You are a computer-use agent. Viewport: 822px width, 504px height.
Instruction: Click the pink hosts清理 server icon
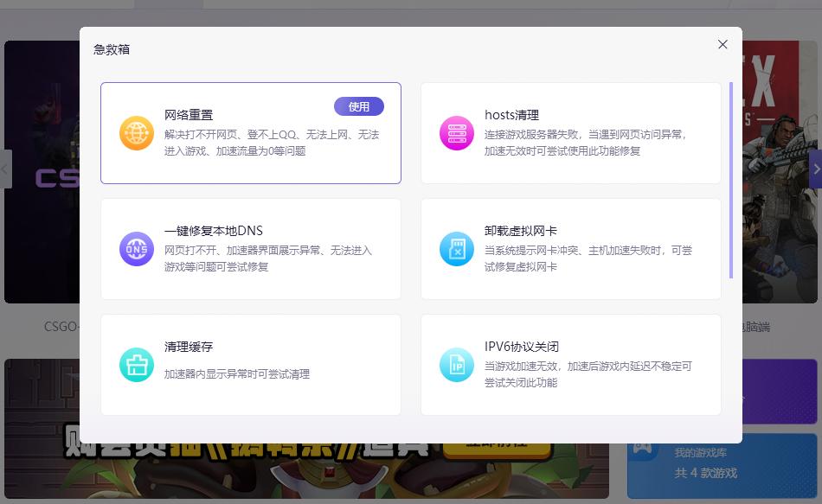point(457,132)
